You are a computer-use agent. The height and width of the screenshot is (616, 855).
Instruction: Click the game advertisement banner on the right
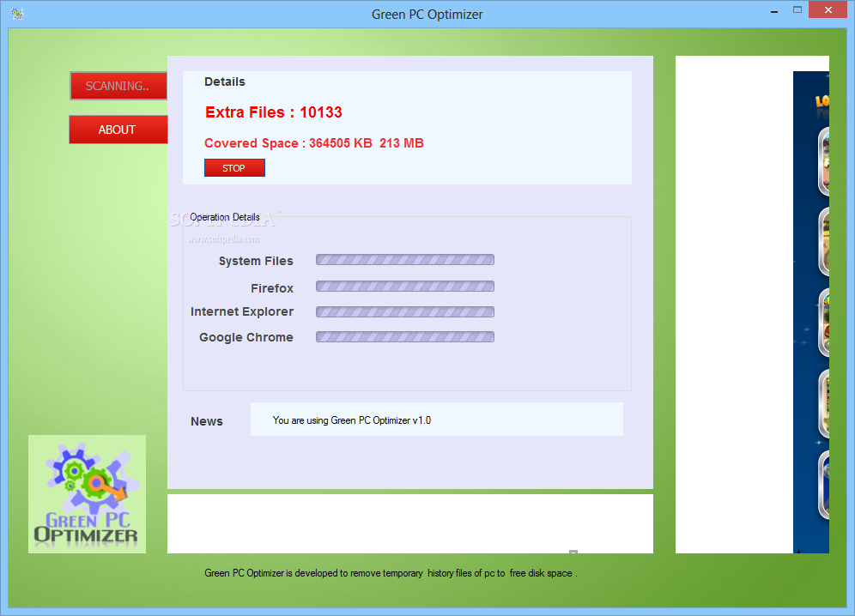[811, 311]
